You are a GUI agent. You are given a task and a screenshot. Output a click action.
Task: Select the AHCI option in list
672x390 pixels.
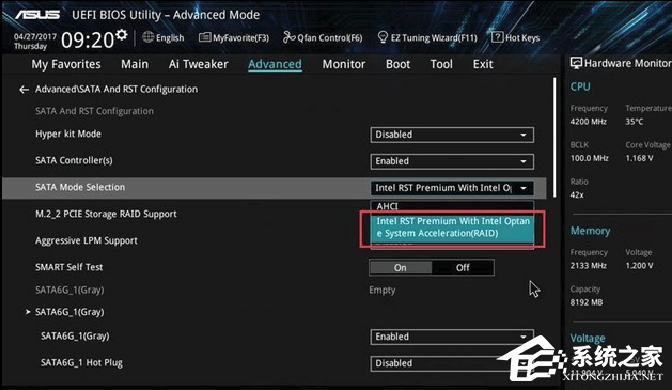[452, 206]
